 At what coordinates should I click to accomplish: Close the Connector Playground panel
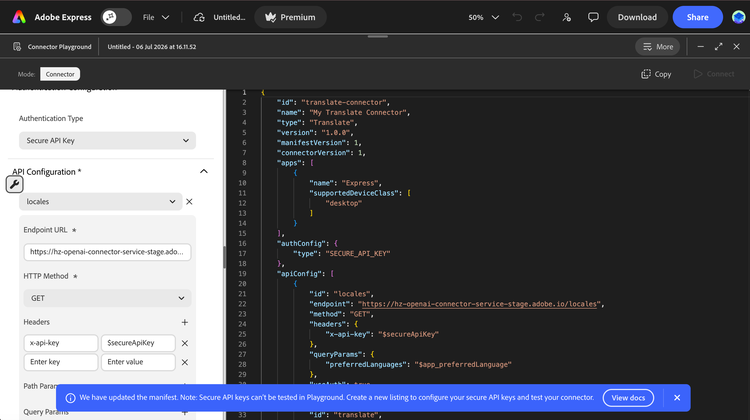[x=737, y=46]
